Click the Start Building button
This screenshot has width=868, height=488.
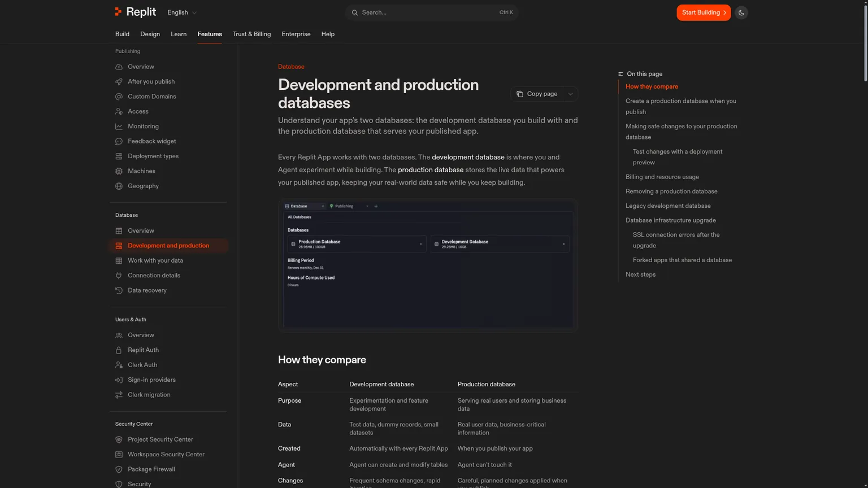coord(704,12)
